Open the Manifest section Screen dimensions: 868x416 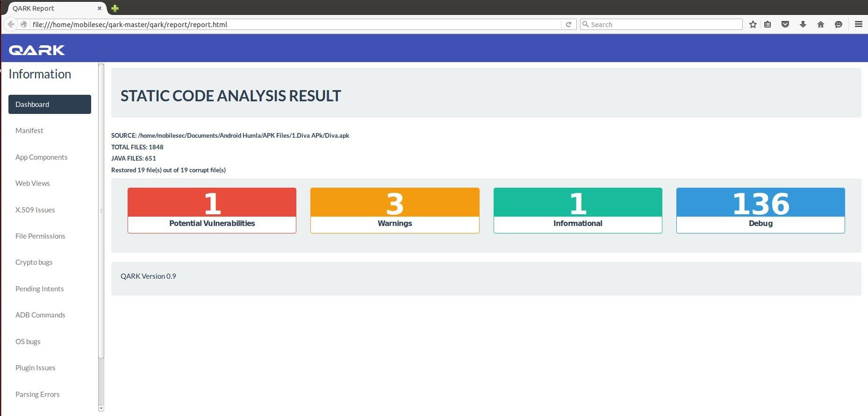(x=29, y=131)
